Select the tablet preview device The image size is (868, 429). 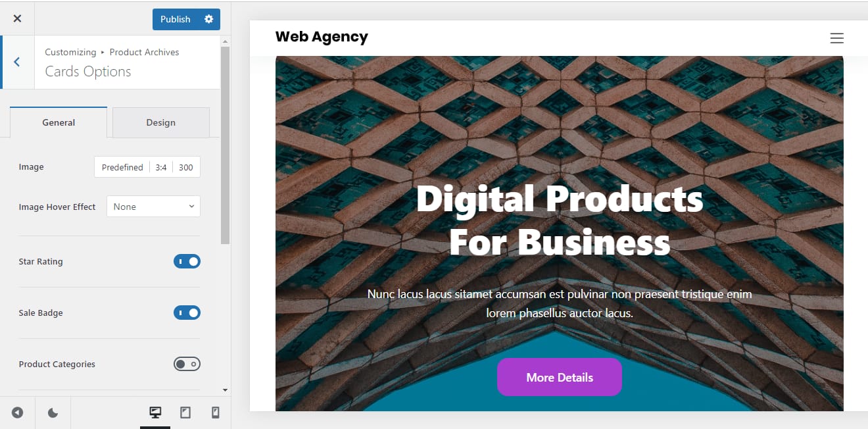click(185, 413)
